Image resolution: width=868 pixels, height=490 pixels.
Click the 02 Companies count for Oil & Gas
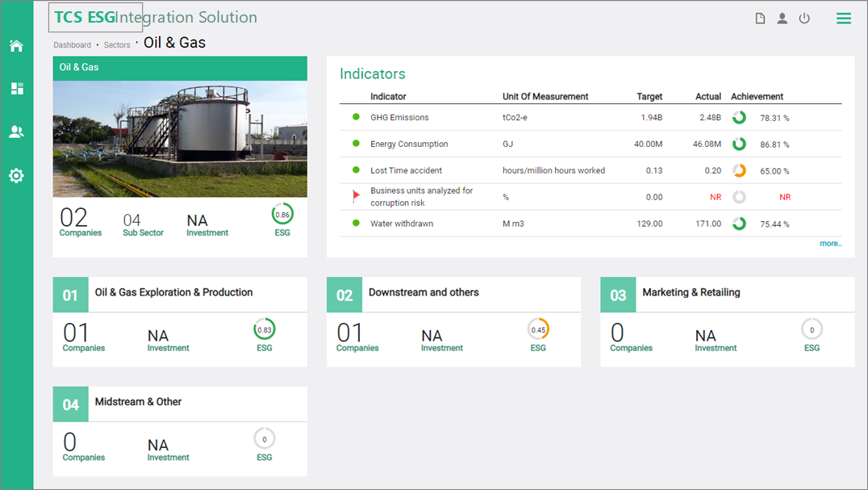click(81, 221)
